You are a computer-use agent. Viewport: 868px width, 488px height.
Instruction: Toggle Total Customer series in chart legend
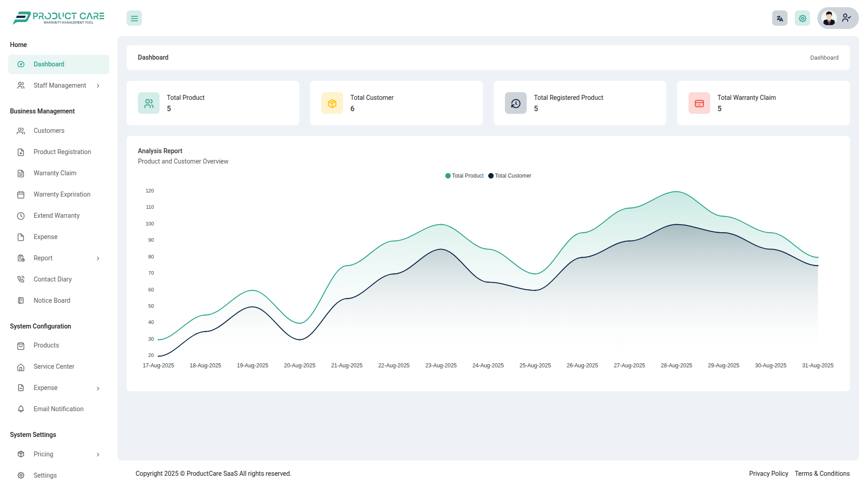pyautogui.click(x=509, y=176)
